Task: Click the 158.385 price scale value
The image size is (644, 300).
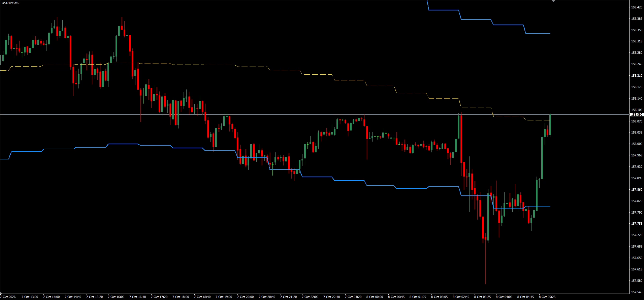Action: pos(636,18)
